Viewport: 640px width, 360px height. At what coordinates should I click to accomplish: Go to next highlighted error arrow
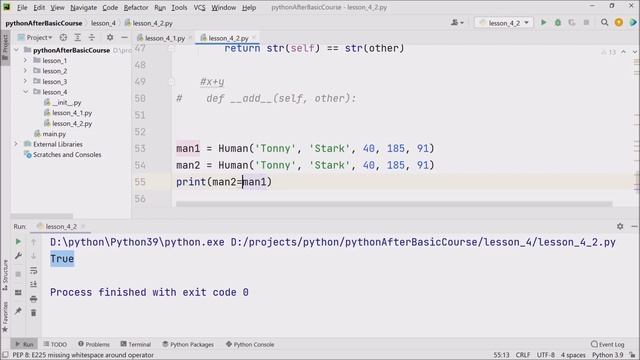[x=634, y=52]
